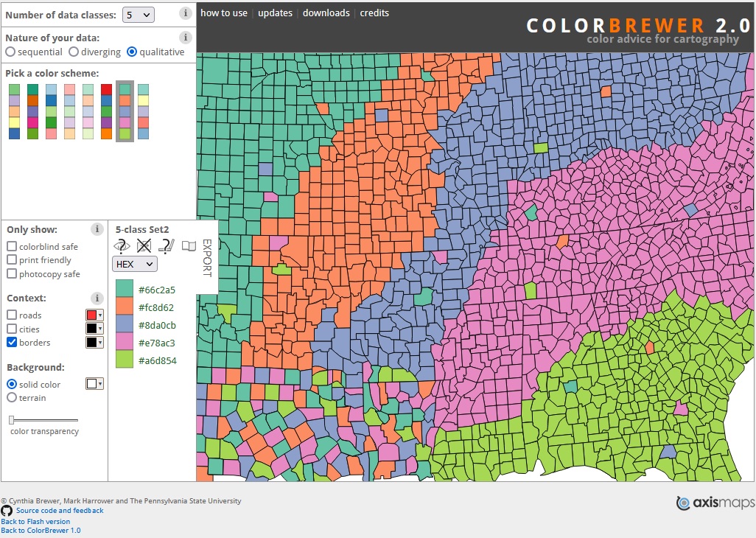Screen dimensions: 756x538
Task: Enable the colorblind safe checkbox
Action: [x=12, y=246]
